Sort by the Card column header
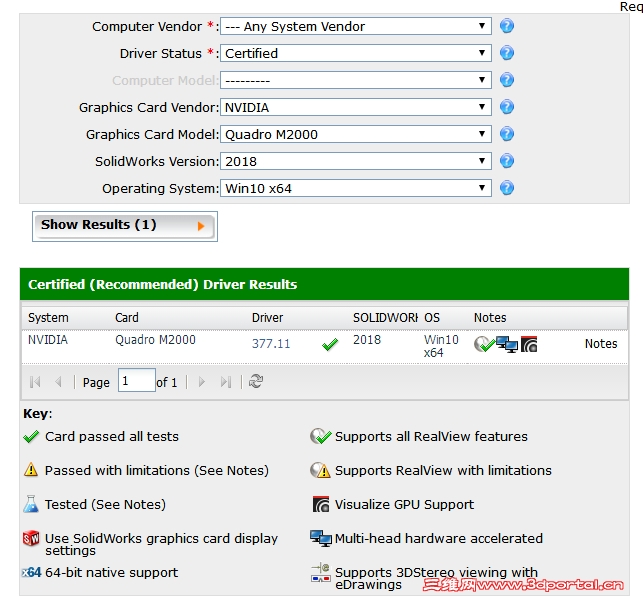This screenshot has width=643, height=598. coord(178,317)
